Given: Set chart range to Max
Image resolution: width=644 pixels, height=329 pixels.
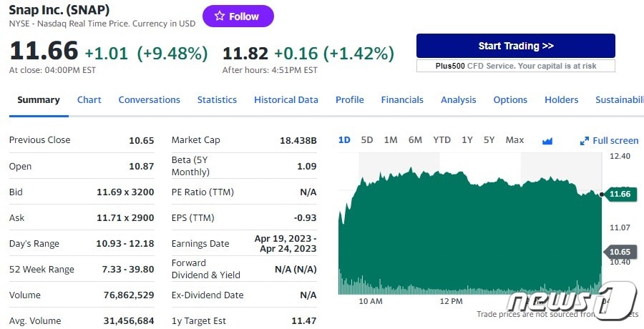Looking at the screenshot, I should (x=514, y=140).
